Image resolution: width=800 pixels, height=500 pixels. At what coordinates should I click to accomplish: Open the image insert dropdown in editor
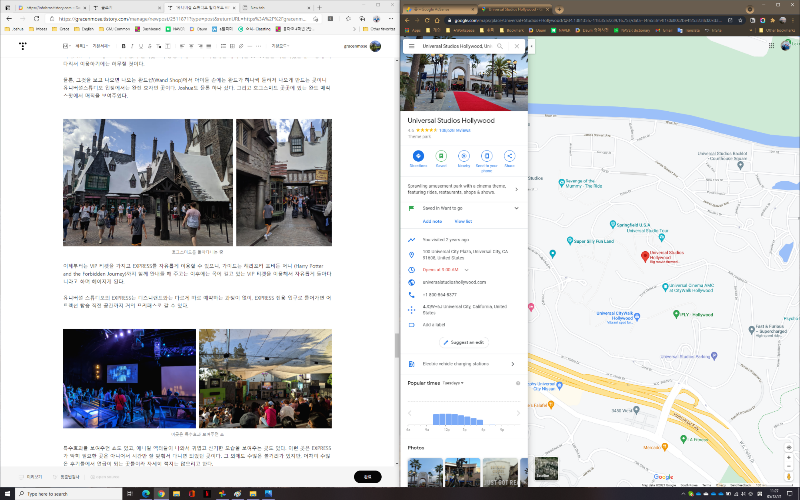[67, 46]
